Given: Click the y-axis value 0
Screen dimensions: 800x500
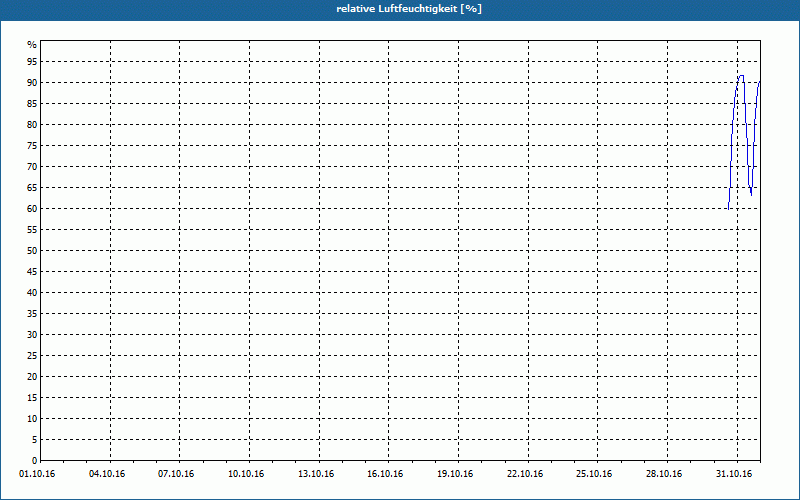Looking at the screenshot, I should 34,461.
